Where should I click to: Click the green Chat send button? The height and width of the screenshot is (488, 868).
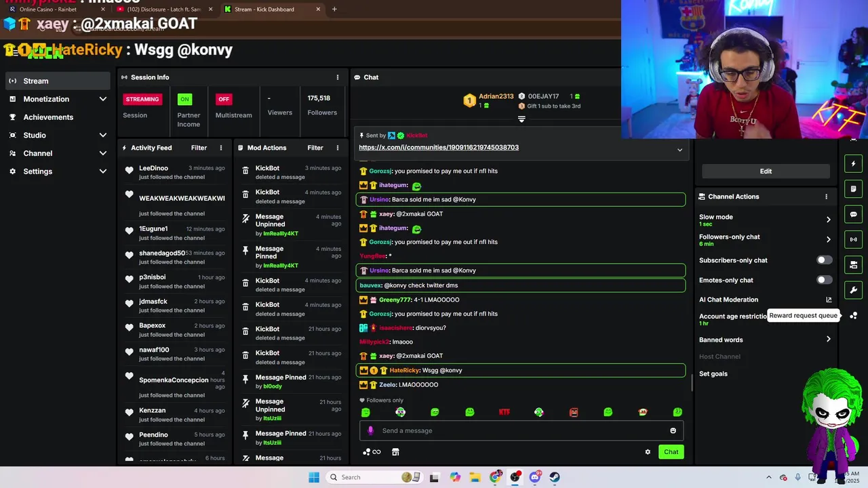tap(671, 452)
